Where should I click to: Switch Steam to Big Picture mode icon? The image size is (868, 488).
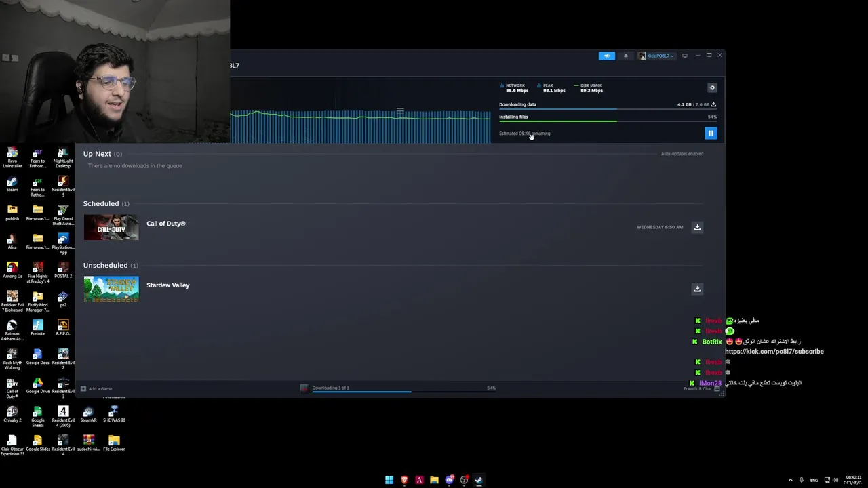[685, 56]
